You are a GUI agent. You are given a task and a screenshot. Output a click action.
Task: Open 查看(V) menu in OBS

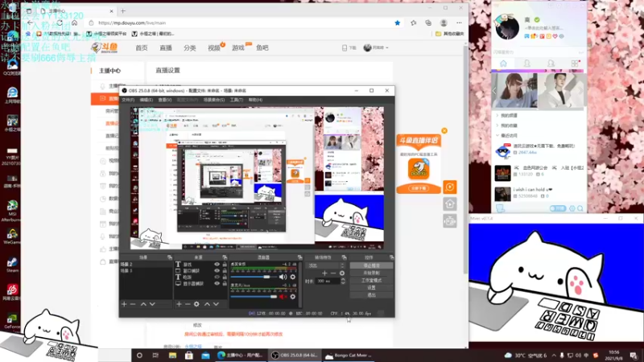(165, 100)
